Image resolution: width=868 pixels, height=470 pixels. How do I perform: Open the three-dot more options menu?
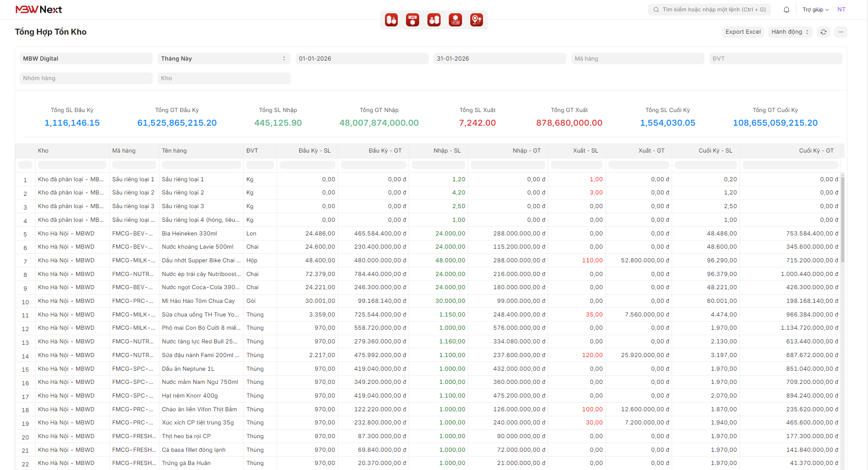pos(841,32)
